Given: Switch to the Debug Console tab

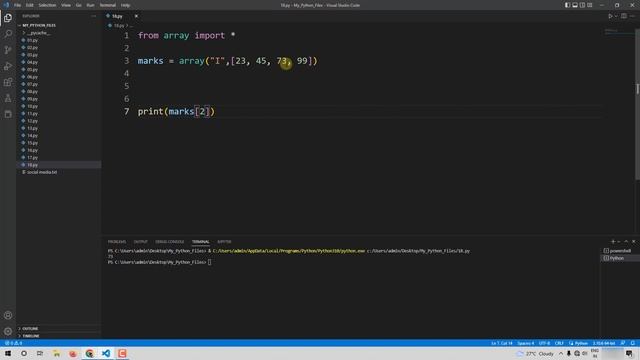Looking at the screenshot, I should [169, 242].
